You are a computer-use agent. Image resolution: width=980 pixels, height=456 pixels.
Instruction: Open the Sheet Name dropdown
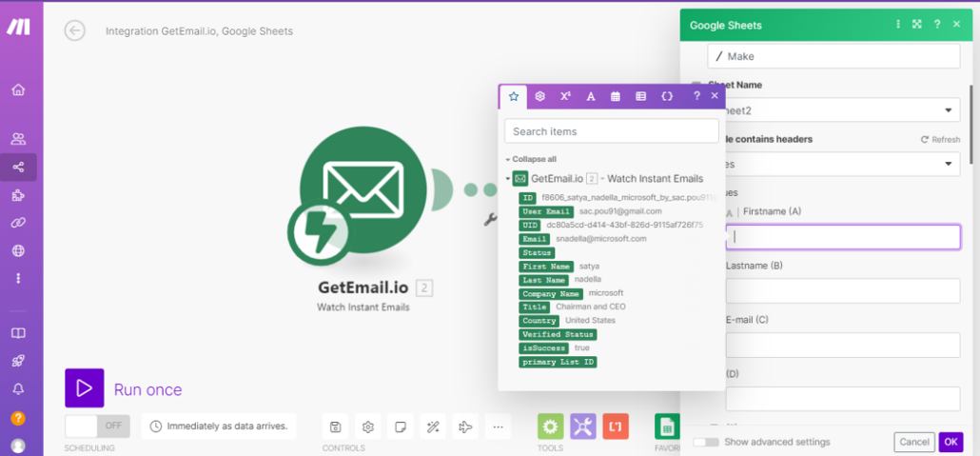pos(837,110)
